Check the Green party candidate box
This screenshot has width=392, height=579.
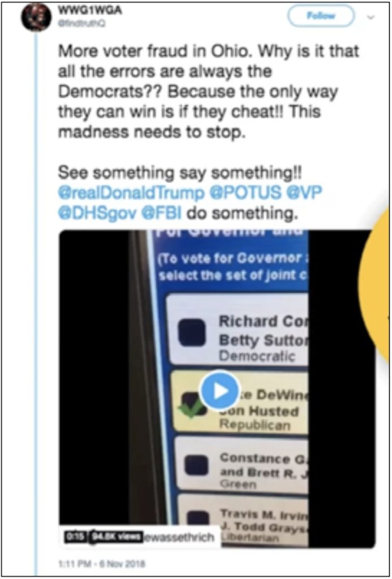click(x=196, y=465)
